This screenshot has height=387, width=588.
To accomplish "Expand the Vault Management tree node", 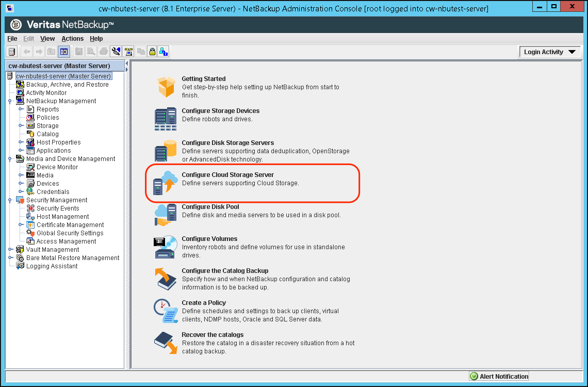I will (x=10, y=249).
